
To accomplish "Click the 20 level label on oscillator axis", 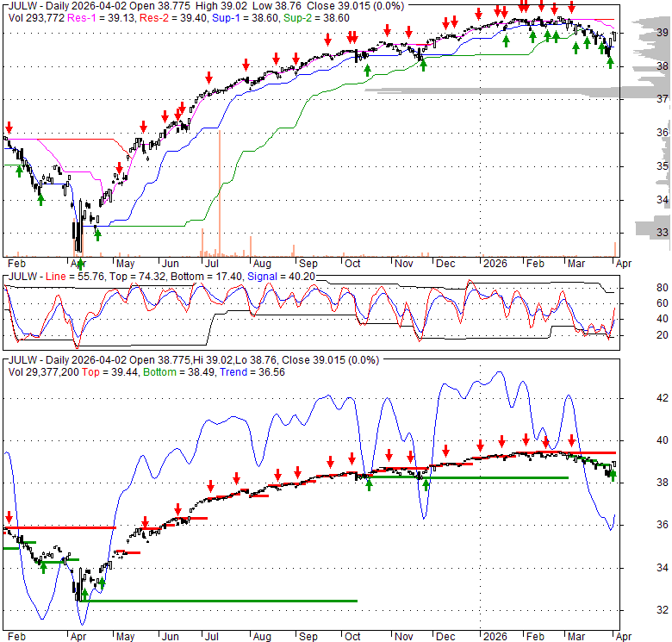I will pyautogui.click(x=663, y=334).
